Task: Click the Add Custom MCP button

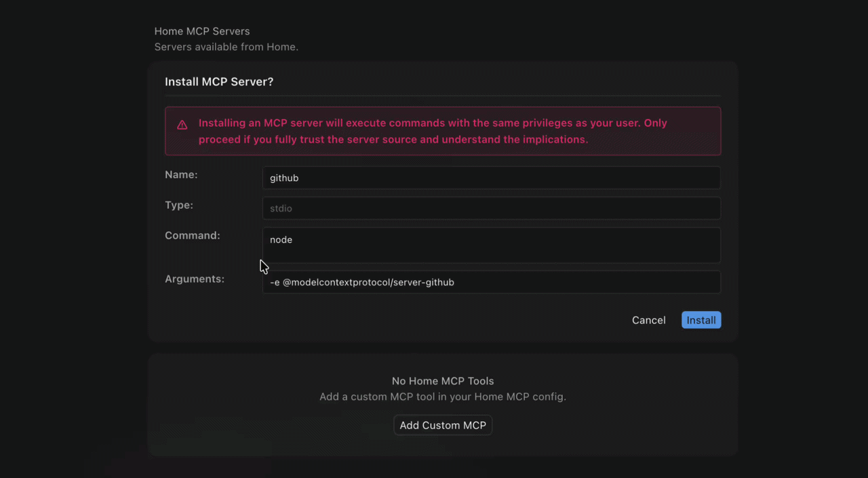Action: point(443,425)
